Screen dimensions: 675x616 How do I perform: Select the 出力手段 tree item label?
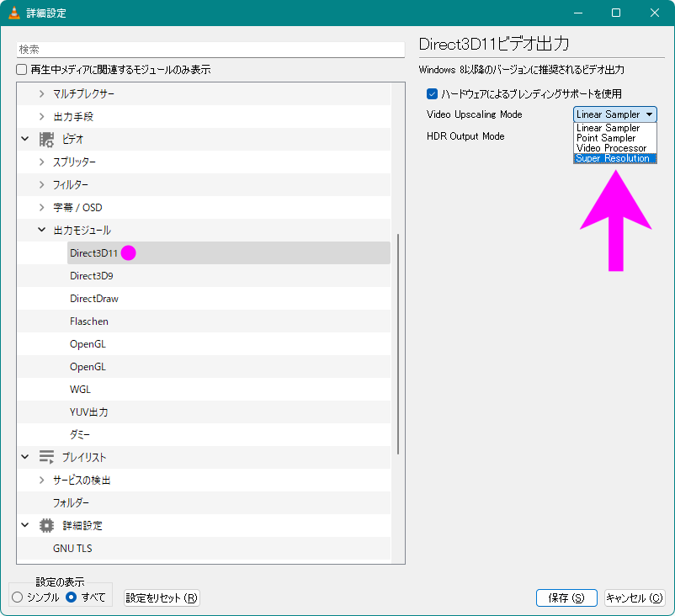(x=73, y=117)
